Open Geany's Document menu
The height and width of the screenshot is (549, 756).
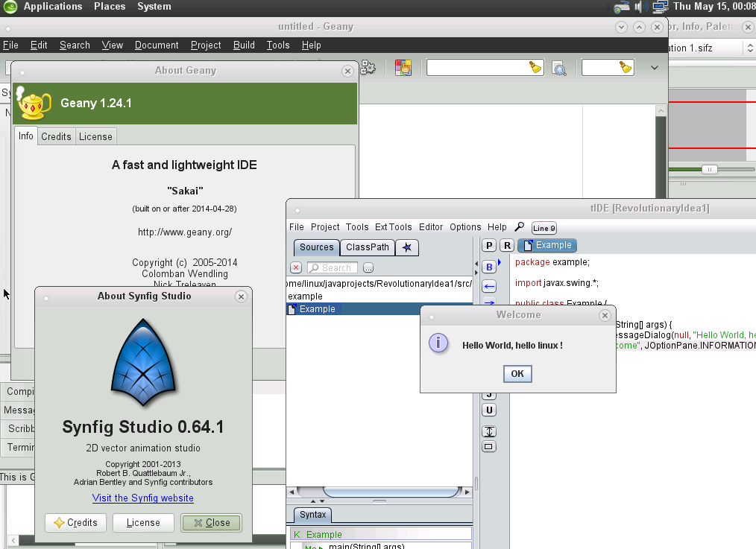point(157,45)
